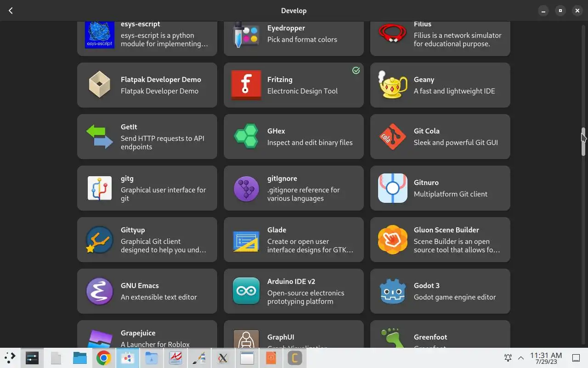Click the Flatpak Developer Demo box icon
Image resolution: width=588 pixels, height=368 pixels.
[x=100, y=85]
